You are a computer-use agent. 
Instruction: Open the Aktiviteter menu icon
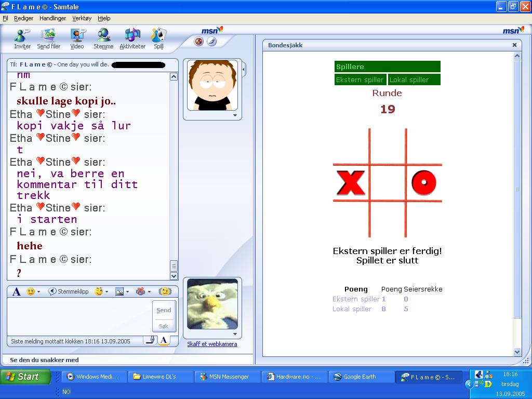tap(132, 39)
